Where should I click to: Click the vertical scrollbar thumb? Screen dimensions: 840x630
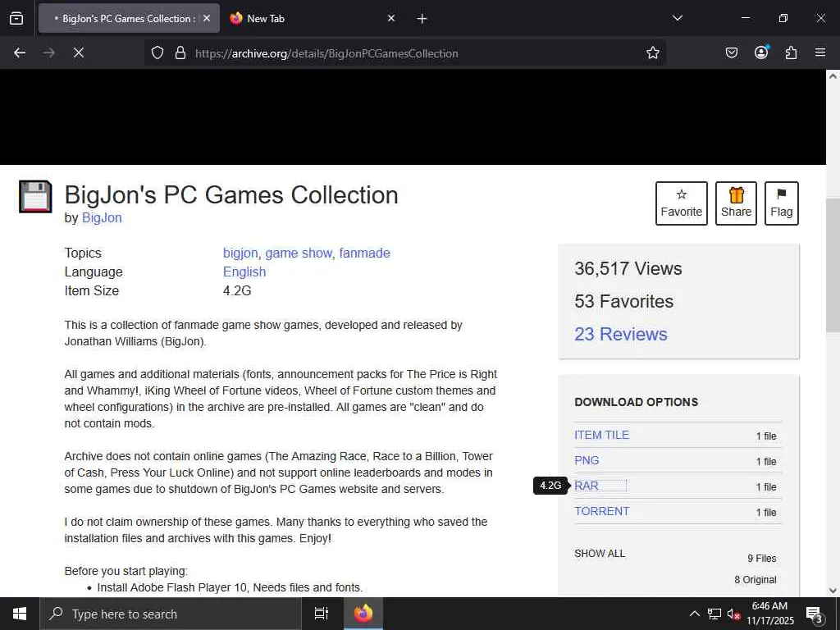tap(833, 265)
